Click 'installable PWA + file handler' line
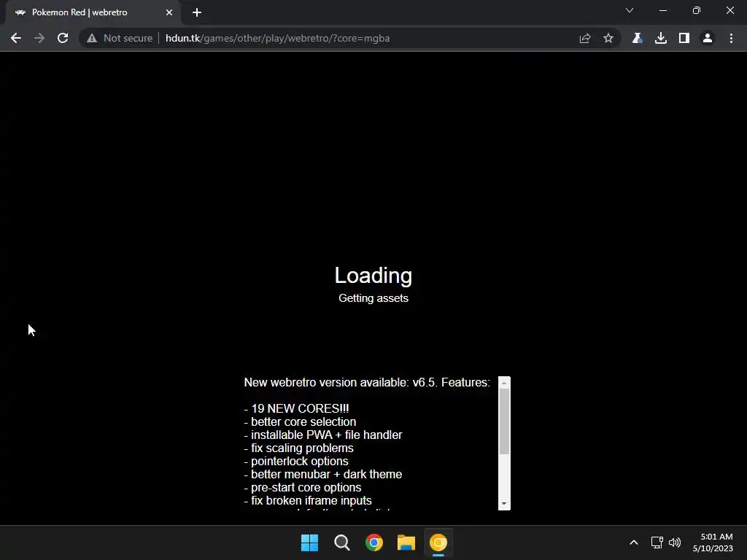The image size is (747, 560). coord(323,435)
